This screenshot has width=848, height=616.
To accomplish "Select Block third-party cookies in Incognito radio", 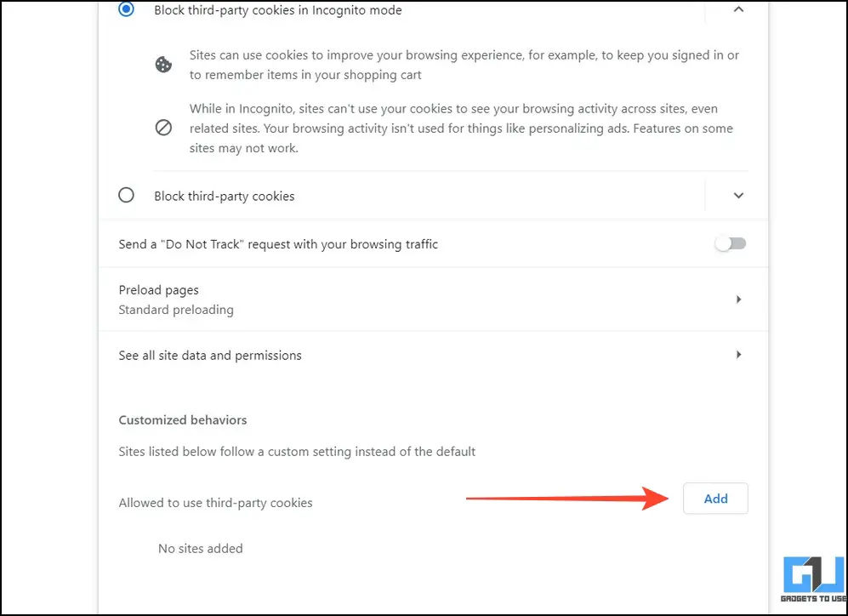I will (x=126, y=9).
